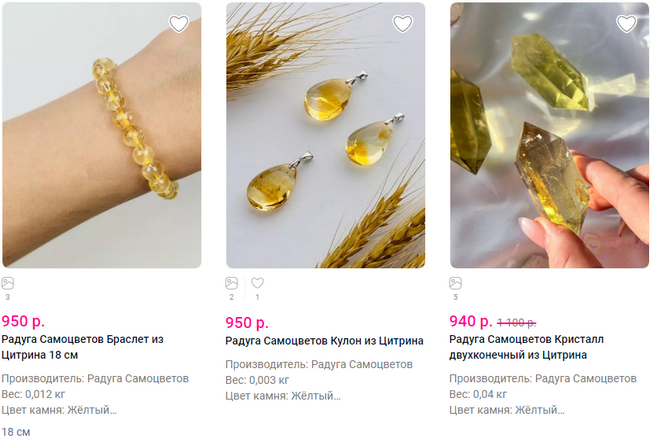Expand truncated crystal details at Цвет камня: Жёлтый…
The height and width of the screenshot is (439, 650).
coord(507,410)
